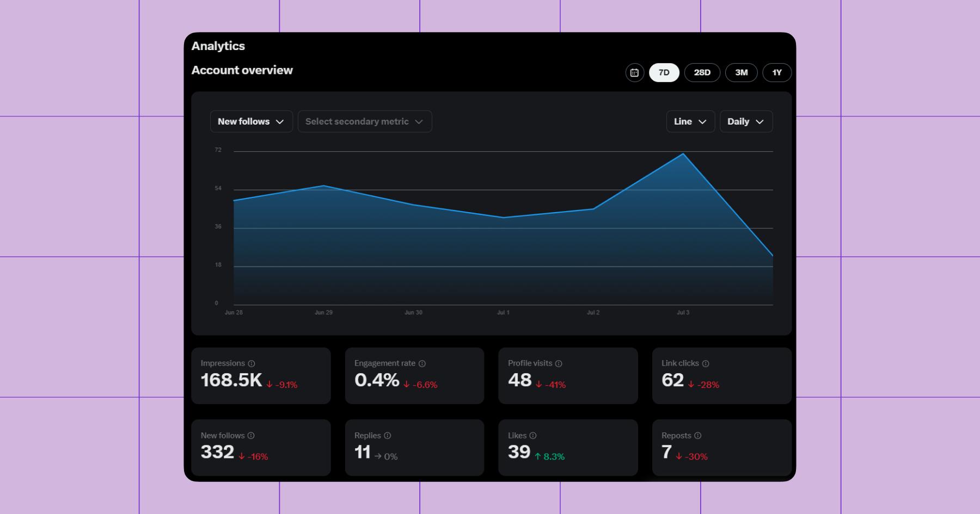Viewport: 980px width, 514px height.
Task: Select the Engagement rate 0.4% value
Action: (x=377, y=380)
